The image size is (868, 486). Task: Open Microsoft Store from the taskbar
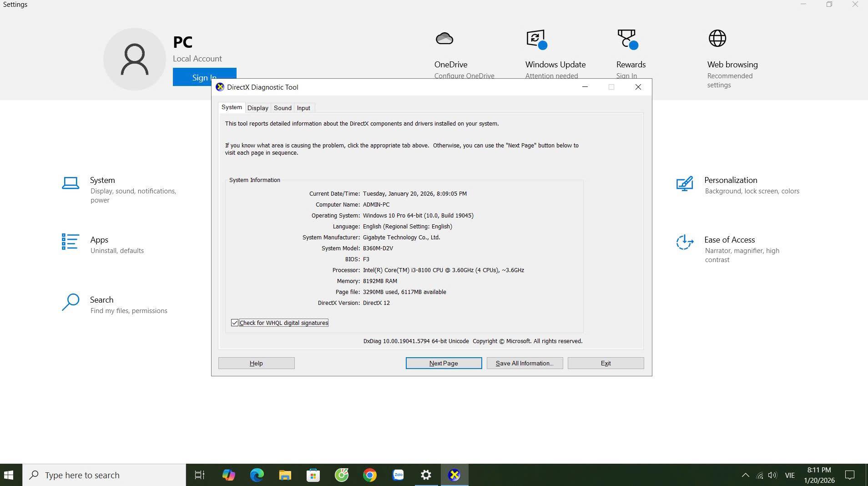coord(313,475)
